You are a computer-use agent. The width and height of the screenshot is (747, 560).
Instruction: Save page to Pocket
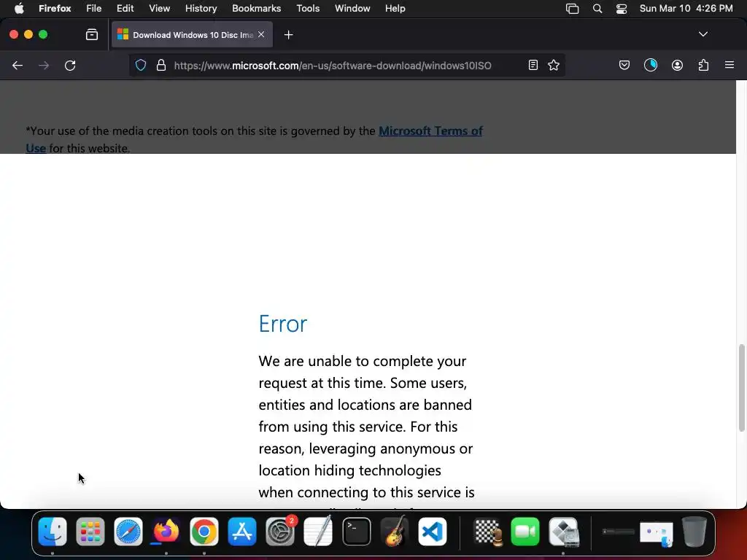coord(624,65)
